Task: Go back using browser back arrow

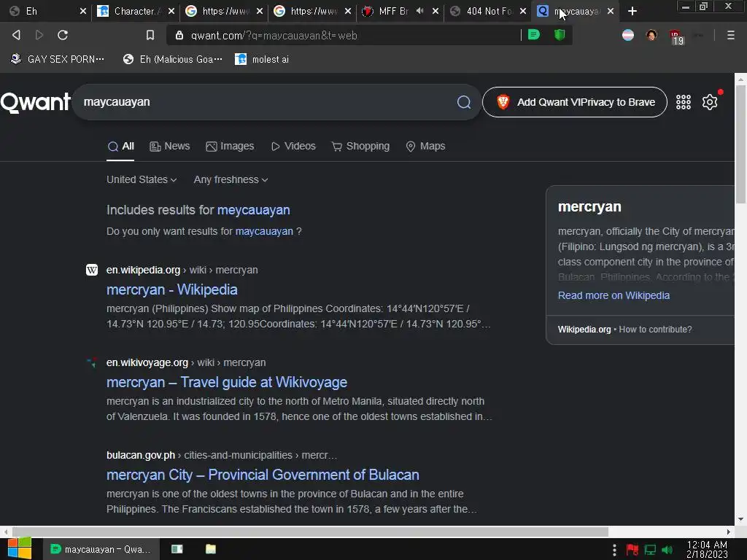Action: 16,35
